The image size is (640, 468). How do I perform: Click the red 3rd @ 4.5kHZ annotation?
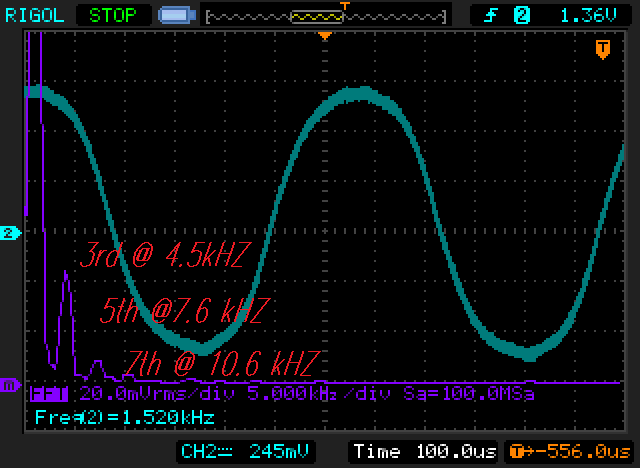pos(164,255)
